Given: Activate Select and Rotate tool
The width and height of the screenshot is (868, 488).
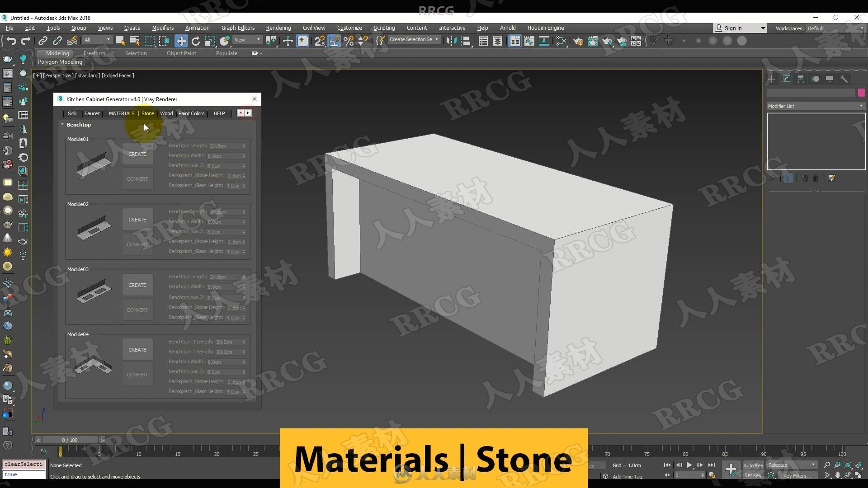Looking at the screenshot, I should [195, 41].
